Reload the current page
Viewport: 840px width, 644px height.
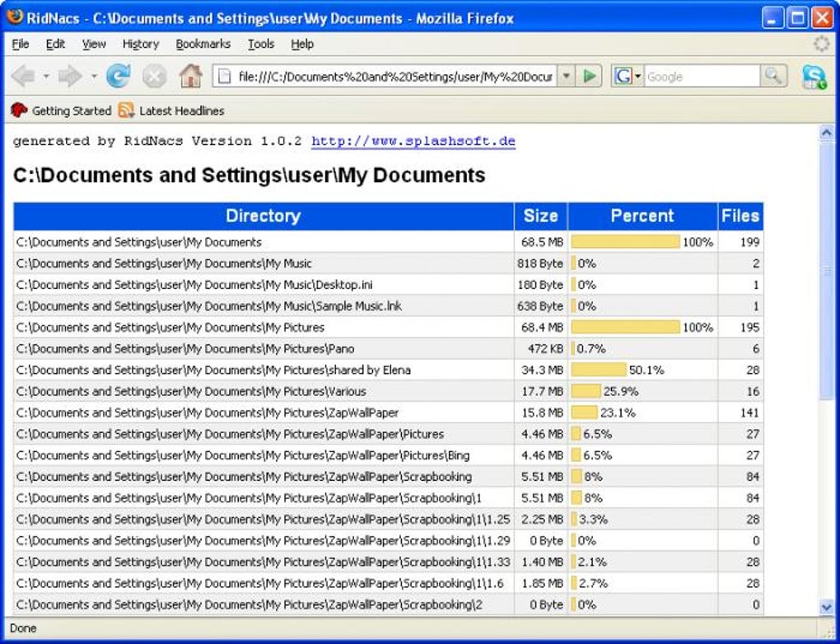tap(119, 76)
